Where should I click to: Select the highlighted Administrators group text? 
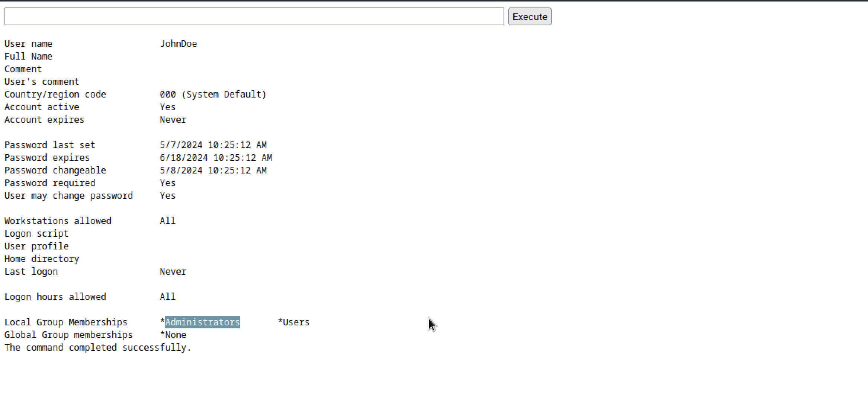(x=203, y=322)
